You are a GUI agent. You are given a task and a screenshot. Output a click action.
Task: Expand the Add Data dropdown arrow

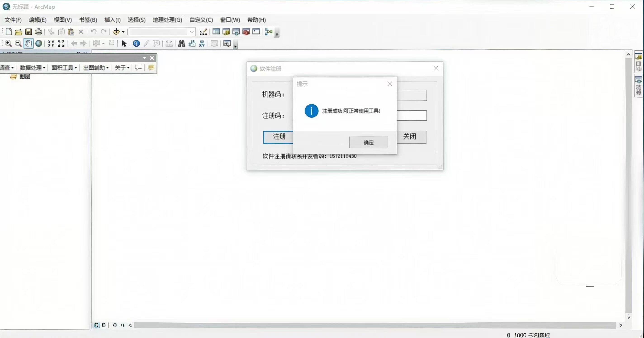[x=123, y=32]
